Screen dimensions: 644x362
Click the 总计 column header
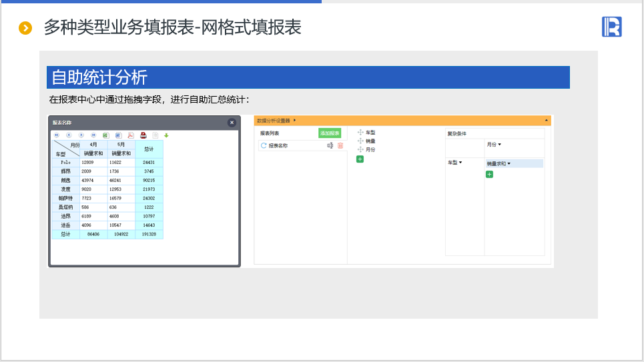pyautogui.click(x=149, y=149)
